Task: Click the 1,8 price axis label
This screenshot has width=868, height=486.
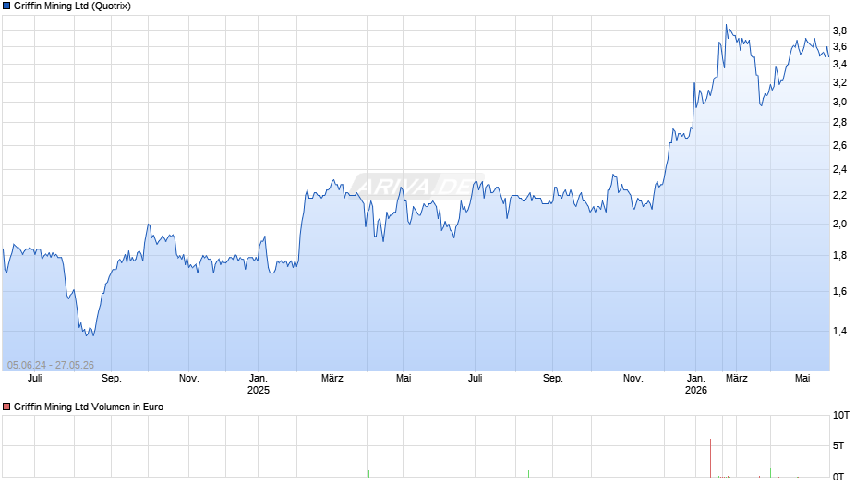Action: coord(839,255)
